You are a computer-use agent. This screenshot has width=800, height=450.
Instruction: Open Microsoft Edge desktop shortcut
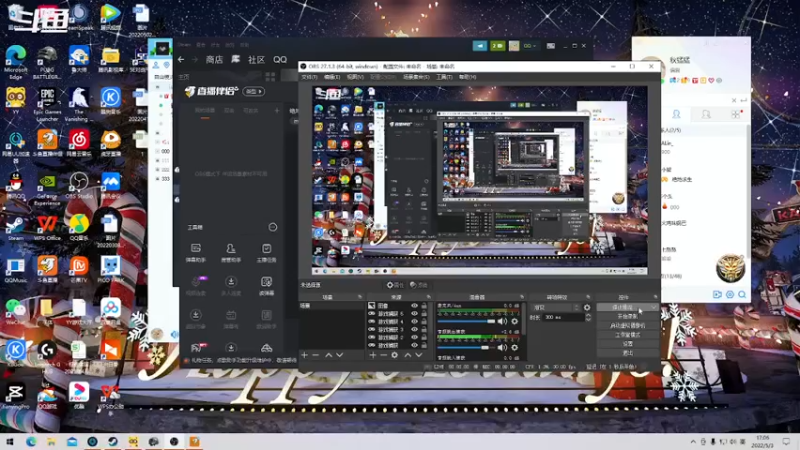pos(15,62)
